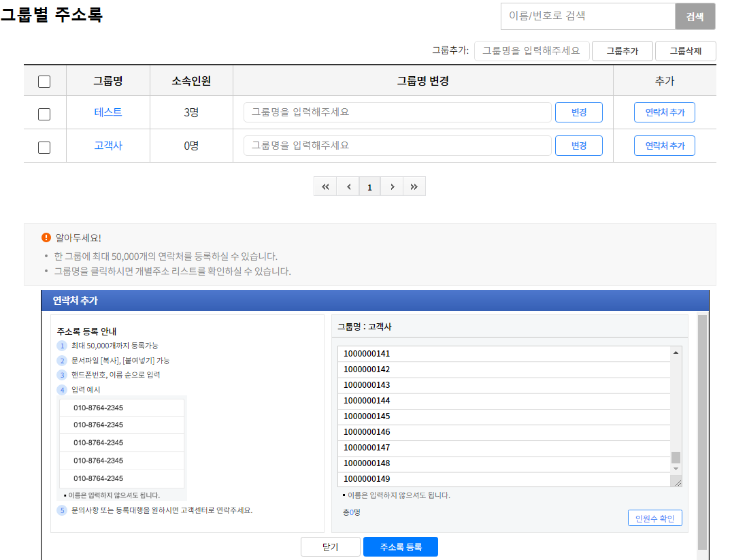The height and width of the screenshot is (560, 747).
Task: Click 변경 button in 테스트 row
Action: coord(579,112)
